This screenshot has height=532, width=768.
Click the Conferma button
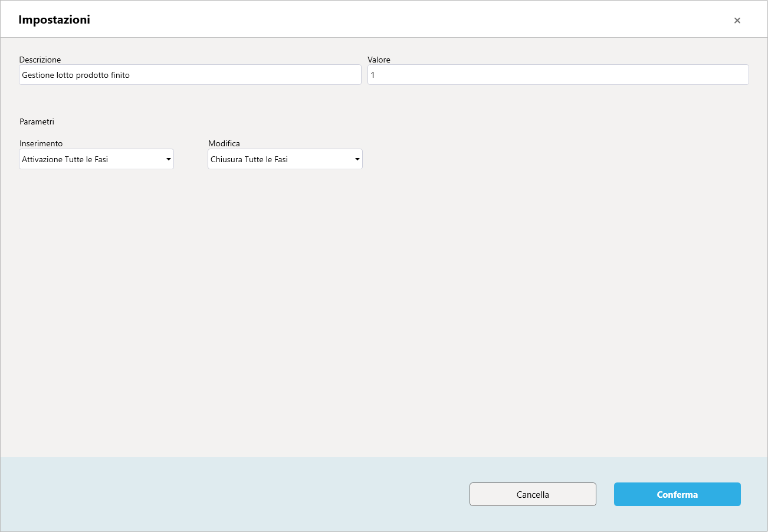677,494
